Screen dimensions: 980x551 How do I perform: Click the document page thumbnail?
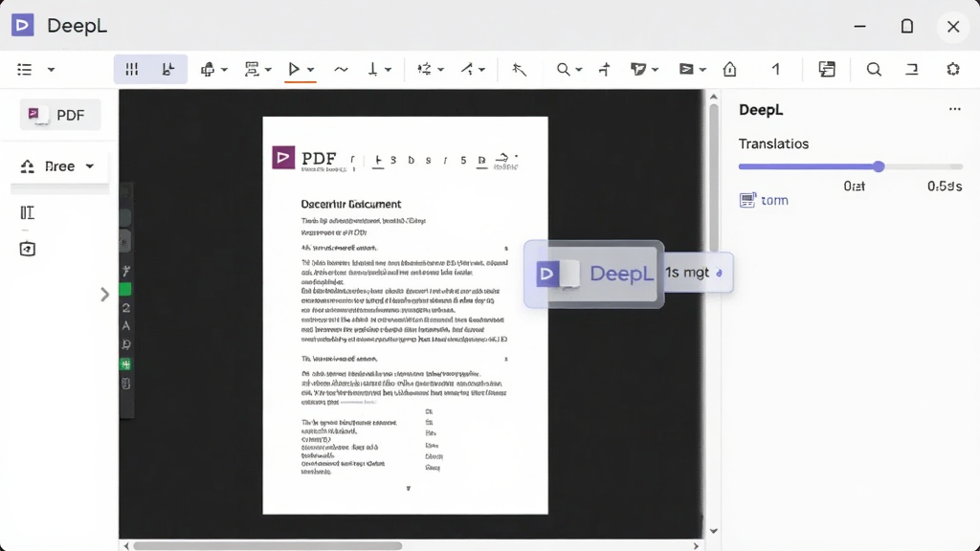(x=405, y=315)
